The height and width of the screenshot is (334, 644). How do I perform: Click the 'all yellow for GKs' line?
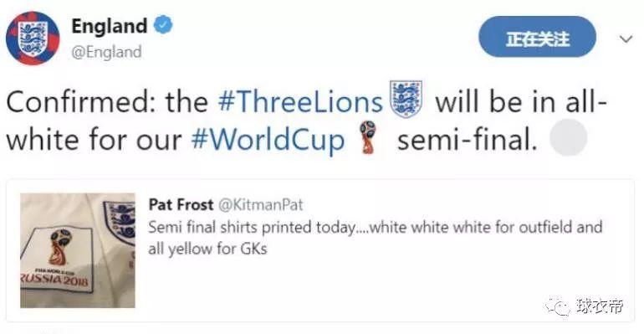click(x=207, y=249)
